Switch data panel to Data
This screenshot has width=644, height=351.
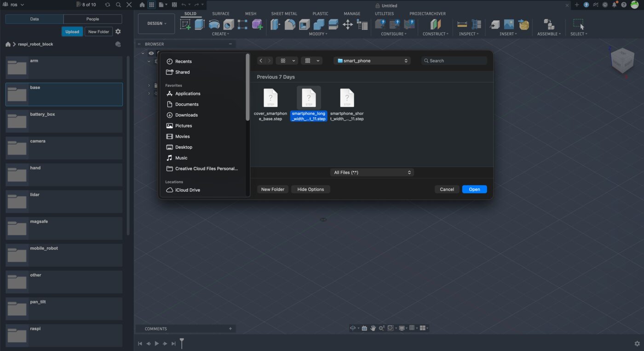click(34, 19)
